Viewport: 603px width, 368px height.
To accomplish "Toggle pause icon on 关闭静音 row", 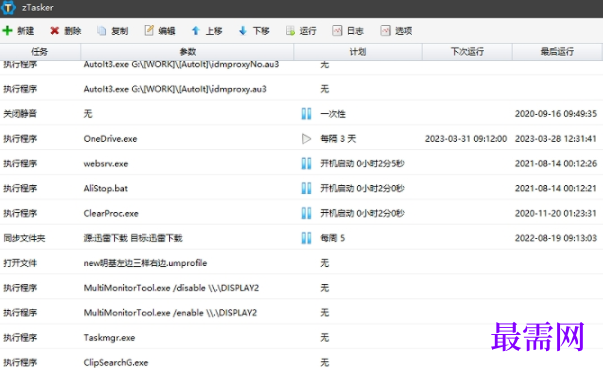I will coord(306,113).
